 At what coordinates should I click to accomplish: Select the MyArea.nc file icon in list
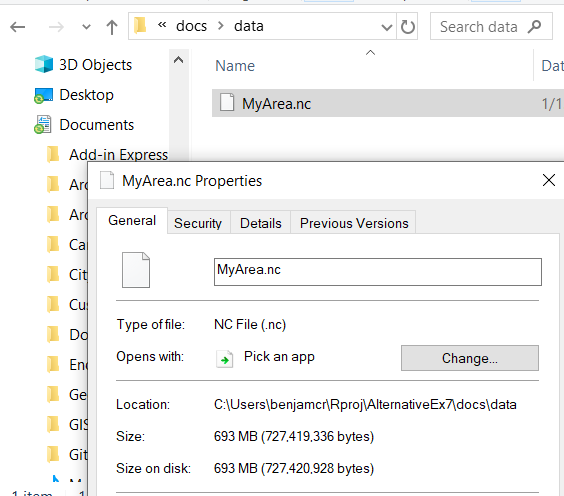pyautogui.click(x=227, y=102)
